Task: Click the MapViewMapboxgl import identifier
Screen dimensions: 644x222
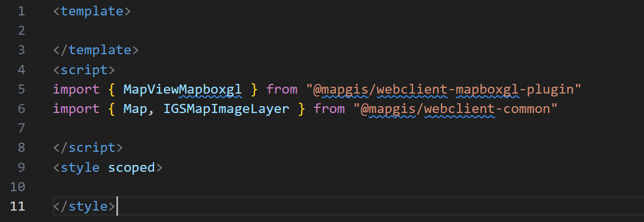Action: (183, 89)
